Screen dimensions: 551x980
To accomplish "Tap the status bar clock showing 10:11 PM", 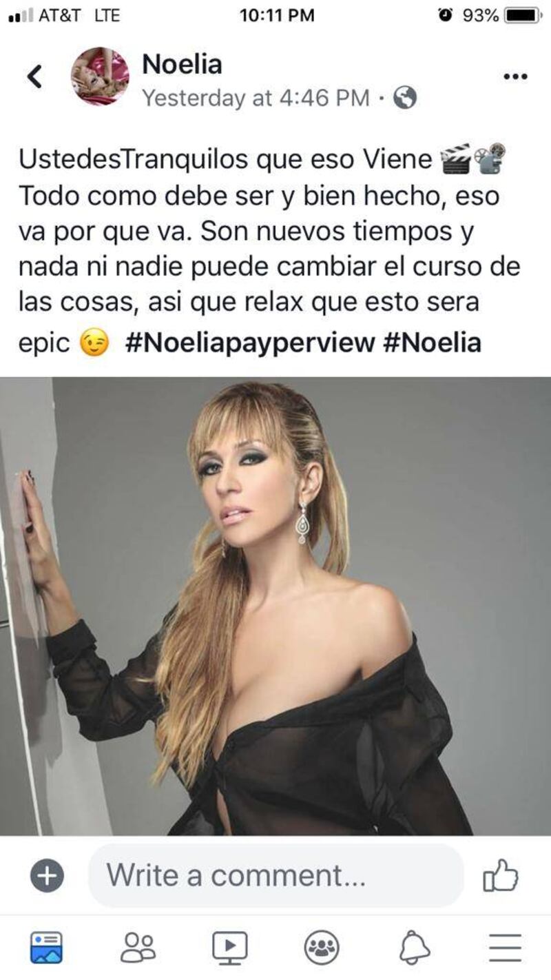I will click(x=277, y=15).
